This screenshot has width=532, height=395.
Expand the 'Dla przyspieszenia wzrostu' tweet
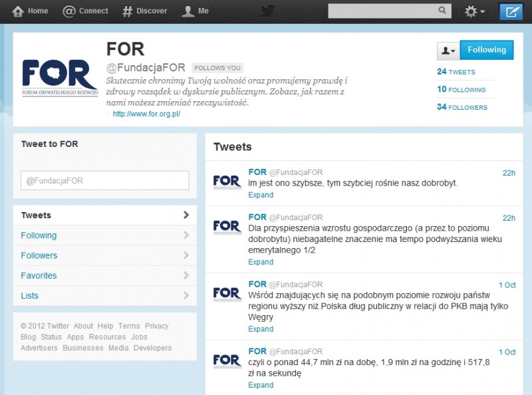pos(261,262)
